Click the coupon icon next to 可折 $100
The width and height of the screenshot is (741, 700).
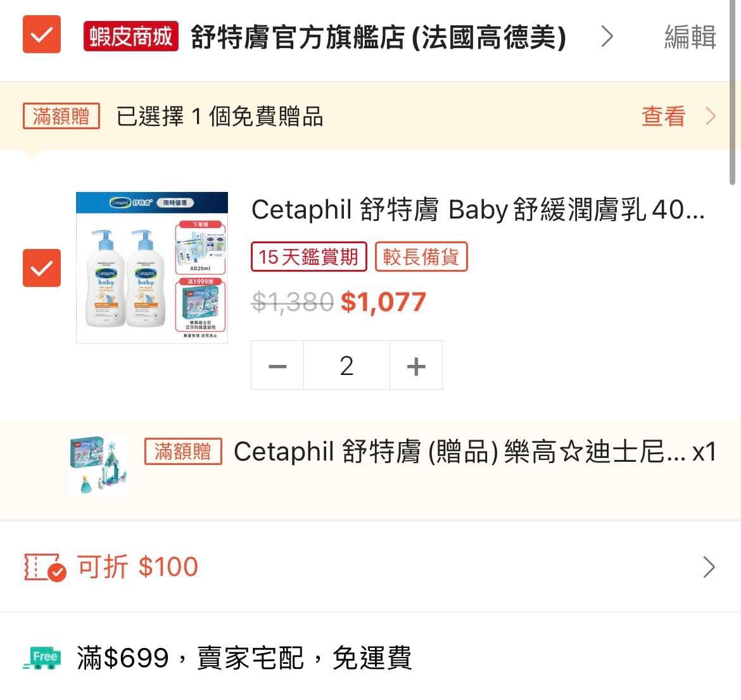click(x=41, y=567)
